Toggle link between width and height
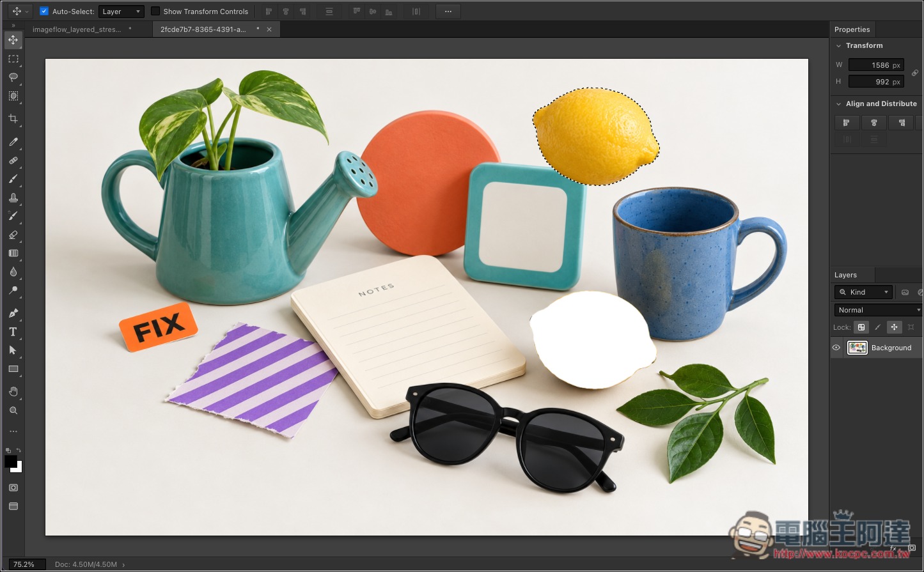 coord(915,73)
